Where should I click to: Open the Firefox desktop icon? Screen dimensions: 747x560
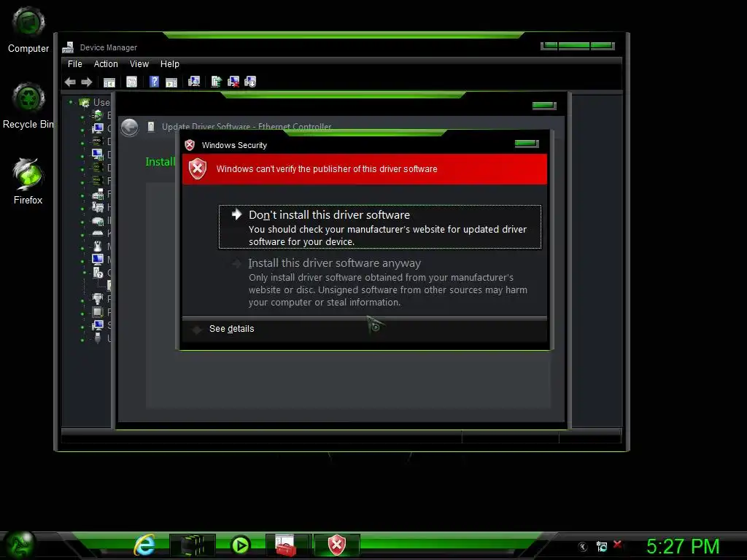(28, 181)
